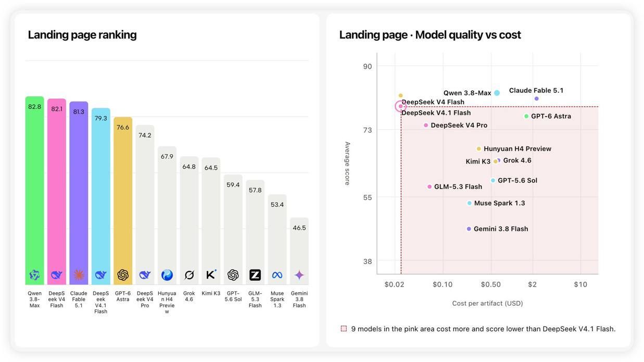Click the 'Claude Fable 5.1' label in the scatter plot

tap(536, 90)
